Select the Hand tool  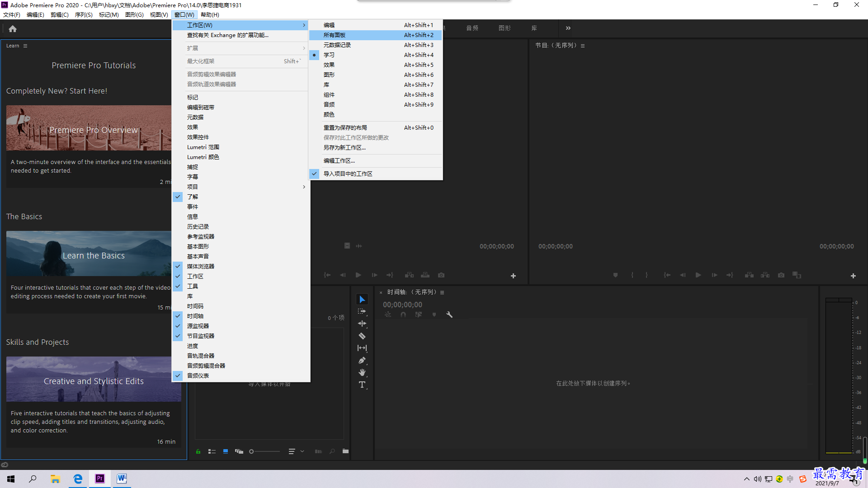pos(362,372)
